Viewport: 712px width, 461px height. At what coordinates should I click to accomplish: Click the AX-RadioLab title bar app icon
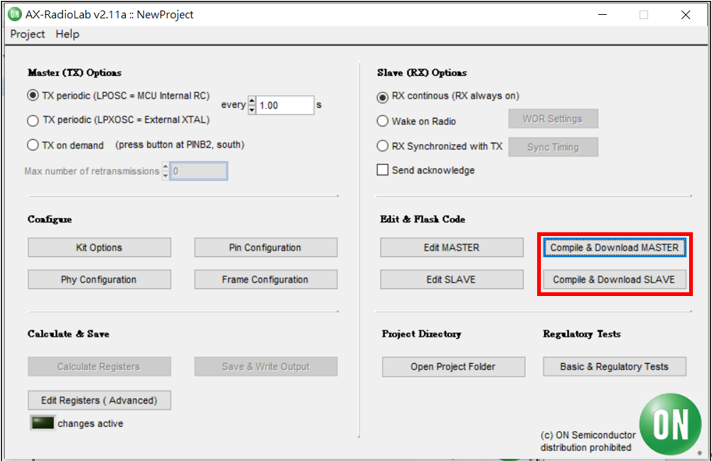click(x=15, y=14)
